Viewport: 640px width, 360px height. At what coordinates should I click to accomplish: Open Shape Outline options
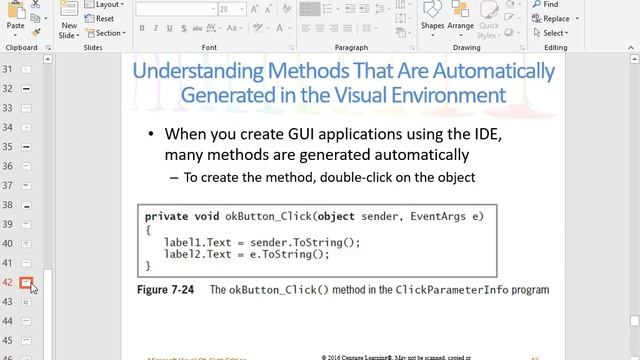pos(512,18)
